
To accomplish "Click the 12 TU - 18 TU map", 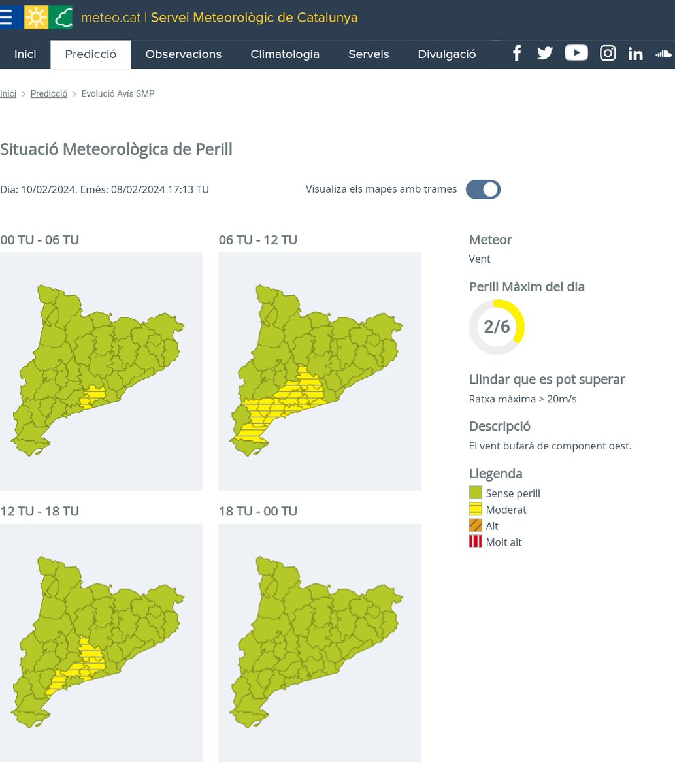I will coord(101,643).
